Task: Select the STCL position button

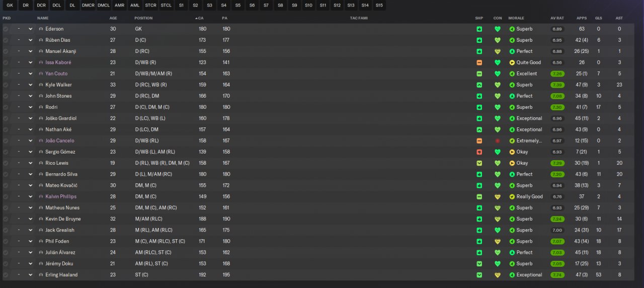Action: (x=166, y=6)
